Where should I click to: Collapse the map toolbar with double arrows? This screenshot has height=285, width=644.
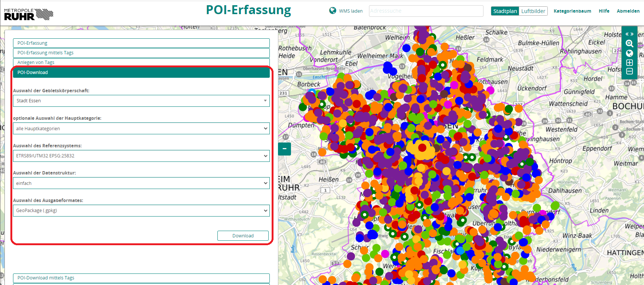pyautogui.click(x=630, y=34)
